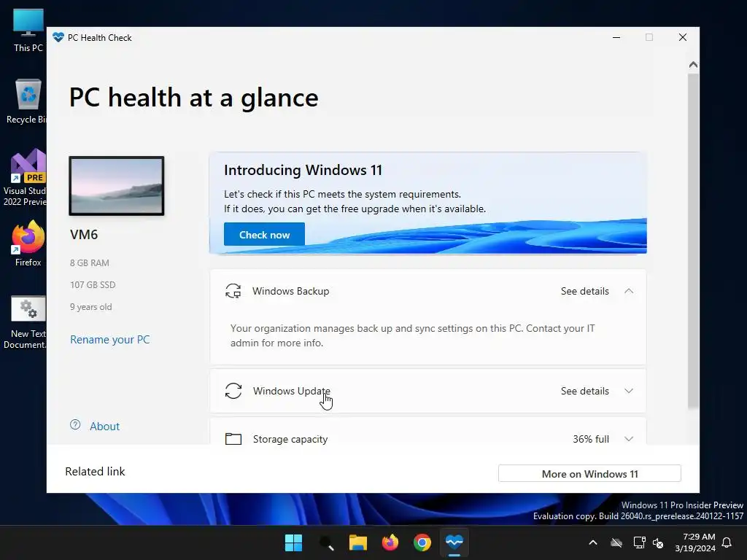Open the notifications bell icon
This screenshot has width=747, height=560.
[727, 542]
